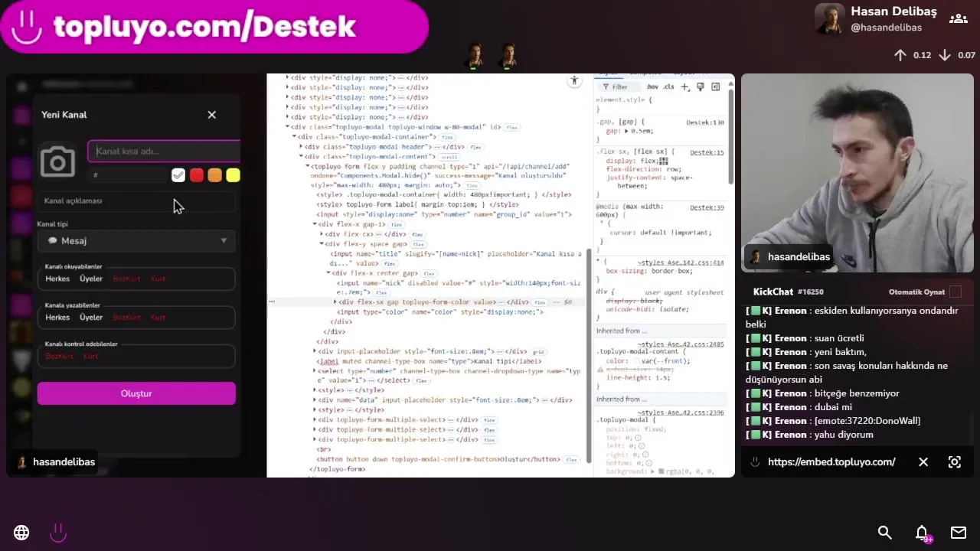
Task: Pick the yellow color swatch
Action: coord(234,175)
